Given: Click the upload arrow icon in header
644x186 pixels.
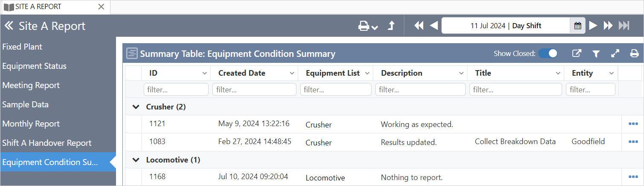Looking at the screenshot, I should pyautogui.click(x=391, y=26).
